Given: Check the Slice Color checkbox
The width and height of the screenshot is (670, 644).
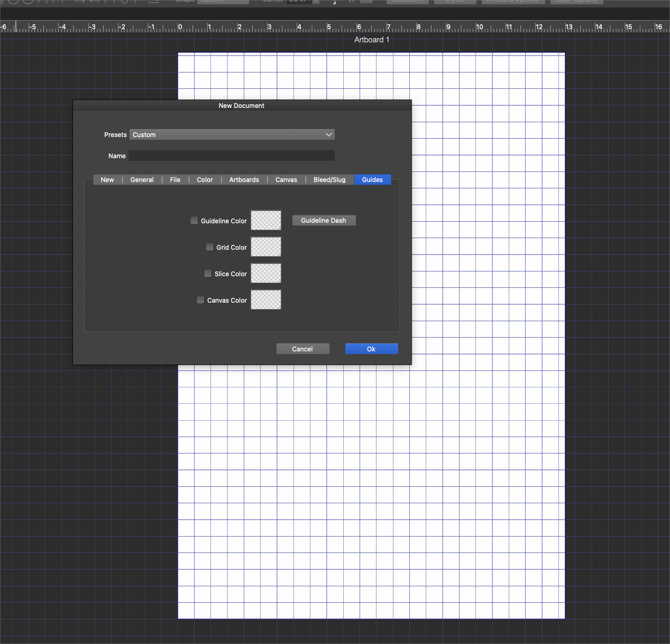Looking at the screenshot, I should tap(208, 274).
